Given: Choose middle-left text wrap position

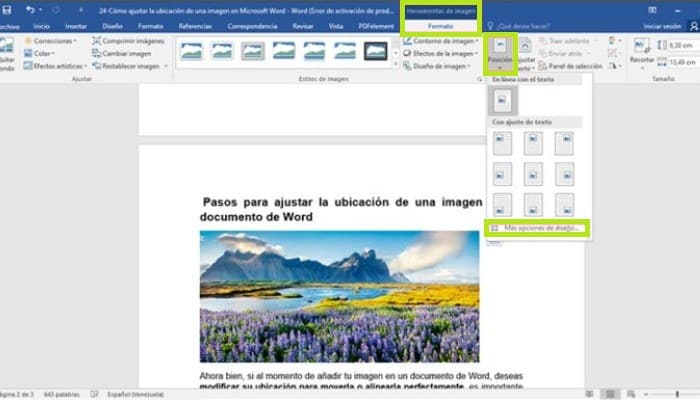Looking at the screenshot, I should pos(502,174).
